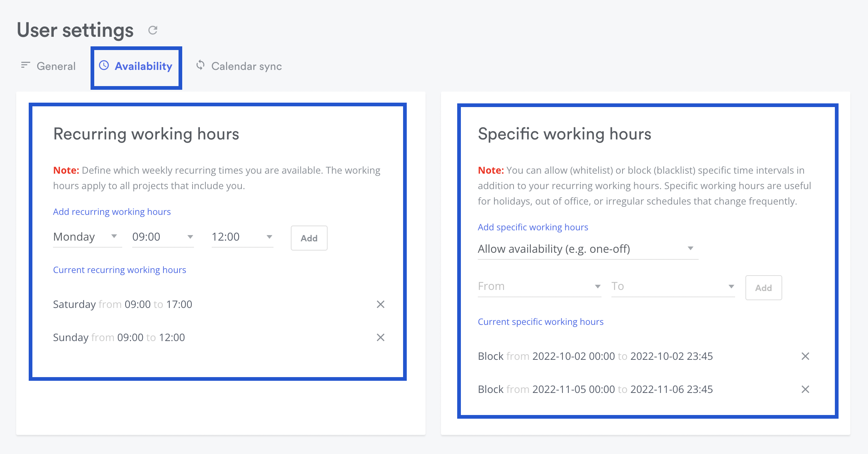Open Allow availability type dropdown
Image resolution: width=868 pixels, height=454 pixels.
(588, 249)
